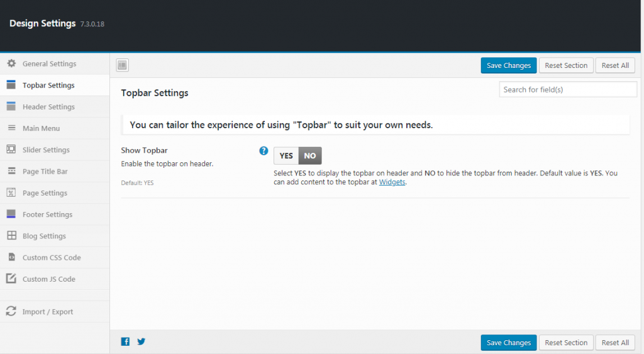644x354 pixels.
Task: Go to Blog Settings section
Action: tap(55, 236)
